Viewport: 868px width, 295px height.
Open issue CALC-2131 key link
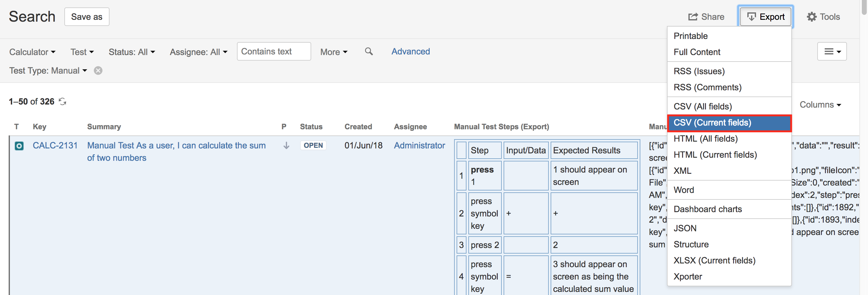55,145
